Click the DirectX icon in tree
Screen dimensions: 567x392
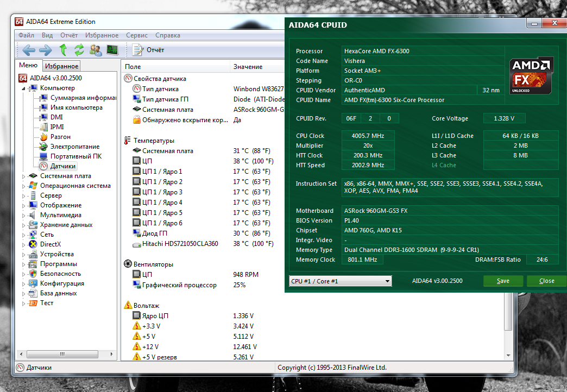[33, 244]
